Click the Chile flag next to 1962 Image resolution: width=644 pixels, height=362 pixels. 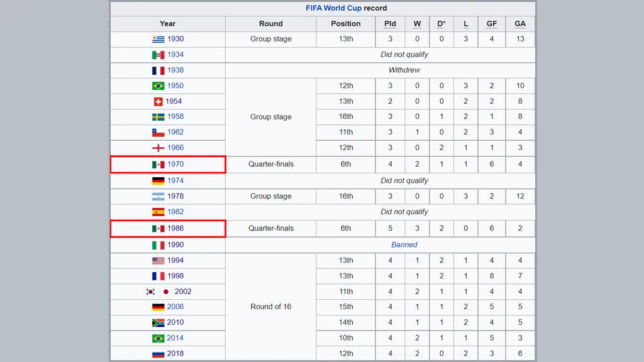158,133
